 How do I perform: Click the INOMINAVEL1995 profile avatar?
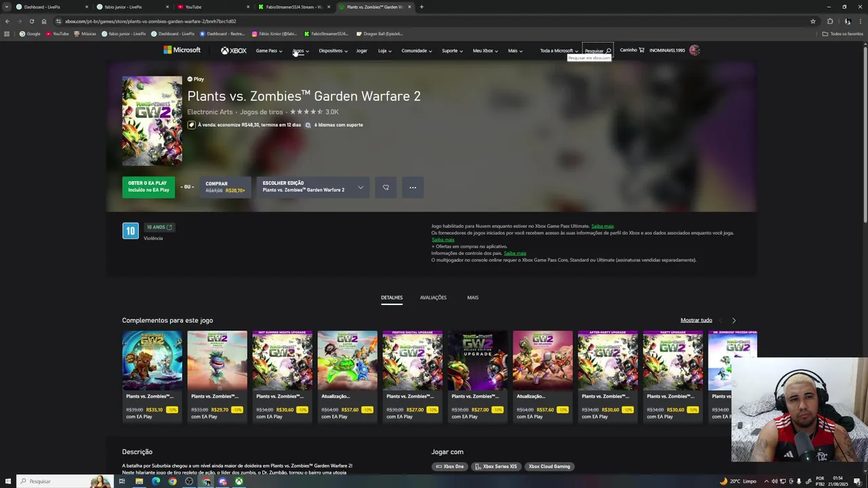click(x=694, y=50)
